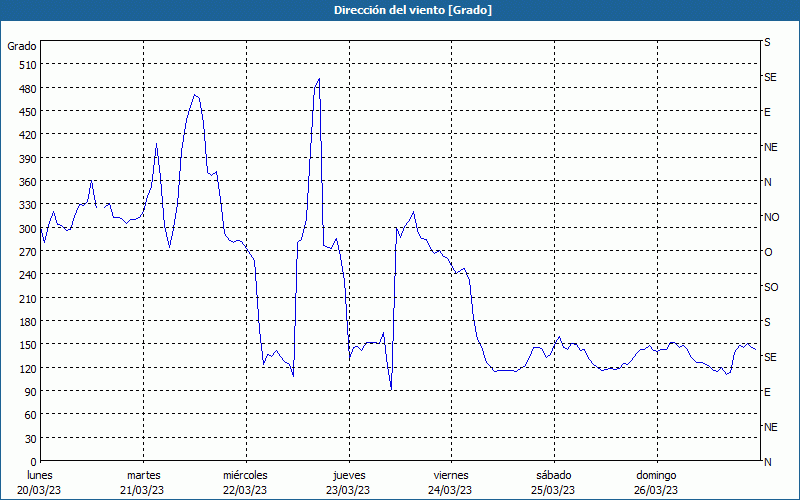This screenshot has height=500, width=800.
Task: Click the 60 degree axis label
Action: [31, 415]
